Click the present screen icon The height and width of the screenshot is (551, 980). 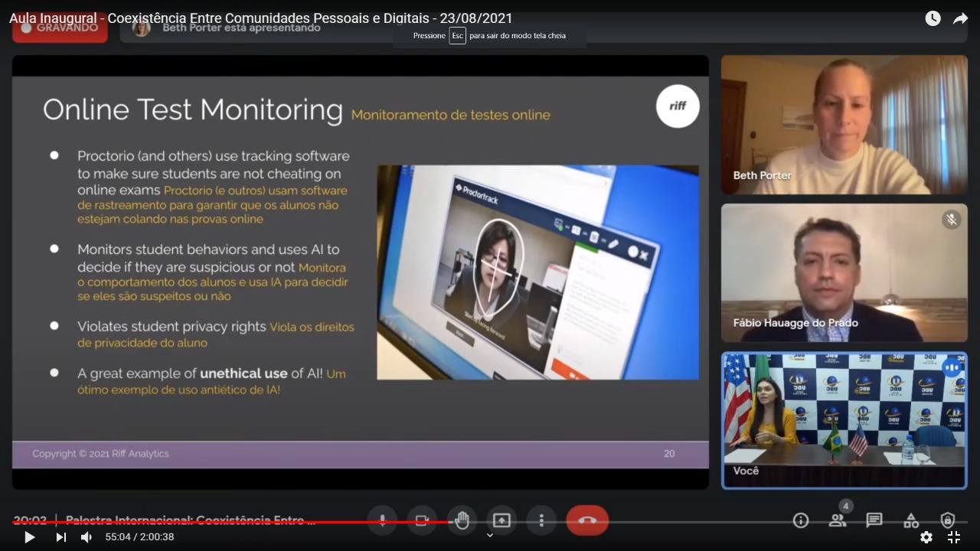tap(501, 520)
